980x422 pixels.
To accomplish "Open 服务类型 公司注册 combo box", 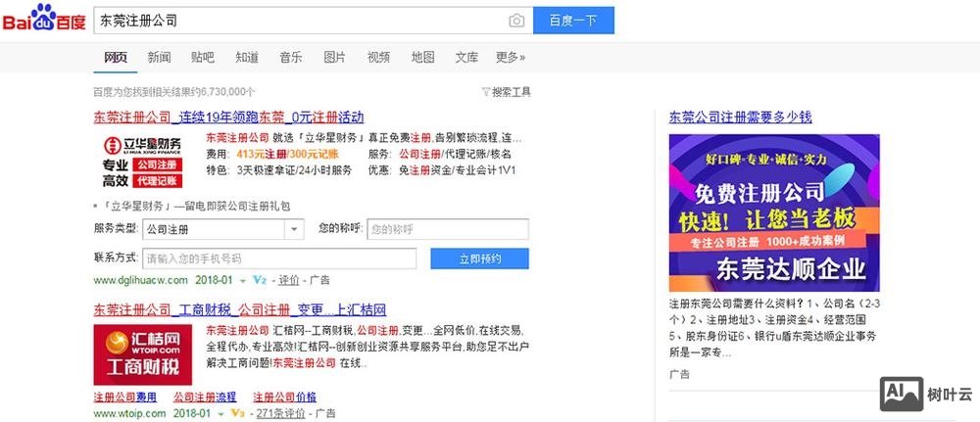I will tap(223, 229).
